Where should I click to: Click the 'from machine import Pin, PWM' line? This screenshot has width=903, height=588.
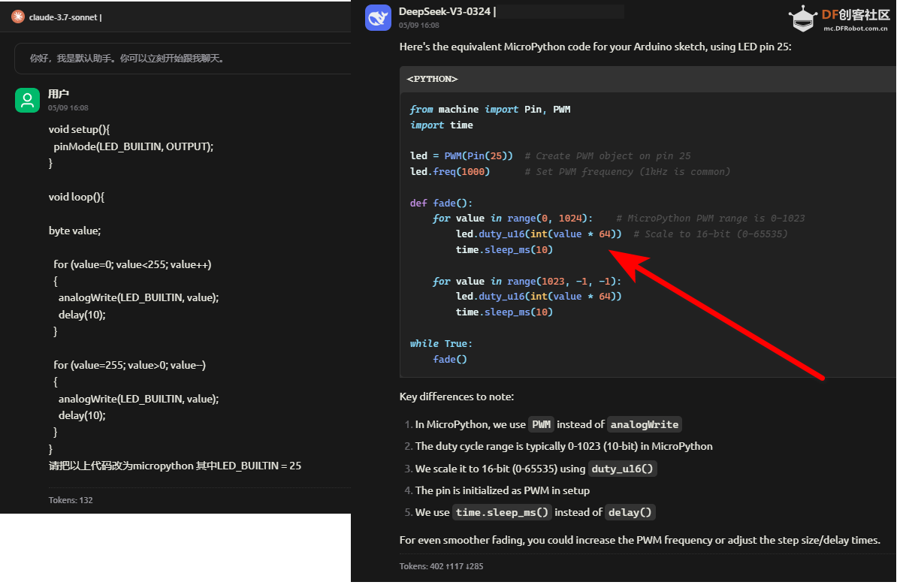(x=490, y=110)
